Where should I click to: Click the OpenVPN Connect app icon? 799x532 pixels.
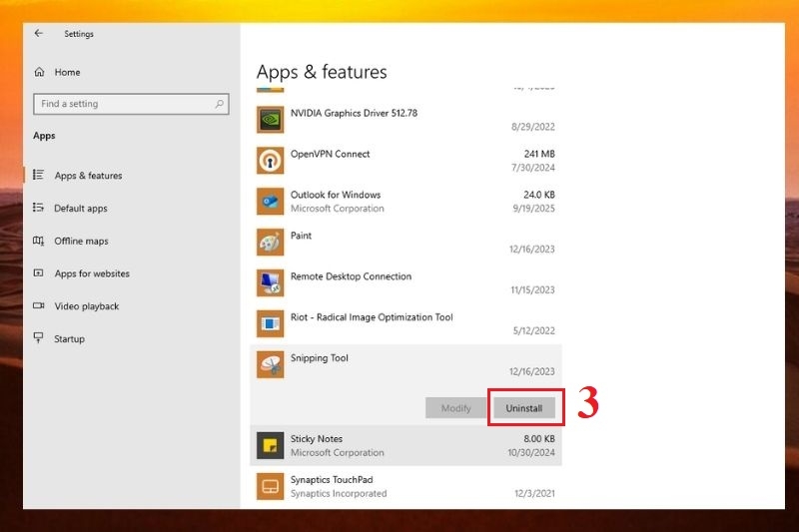270,161
